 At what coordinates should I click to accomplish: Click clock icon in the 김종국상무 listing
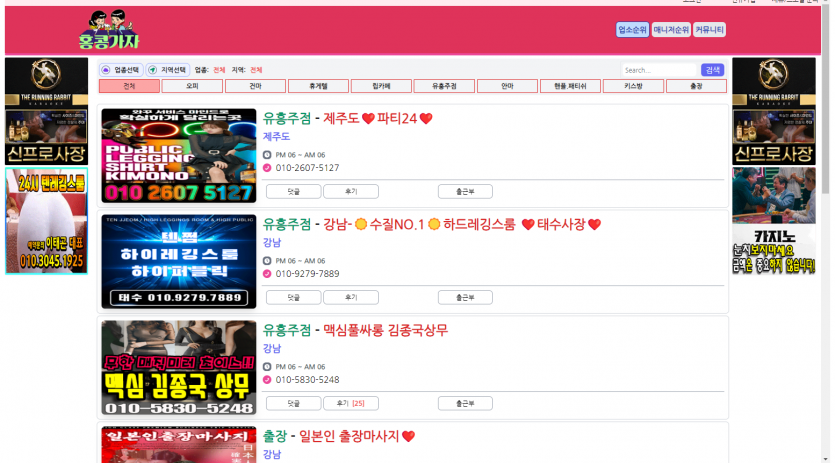coord(267,367)
